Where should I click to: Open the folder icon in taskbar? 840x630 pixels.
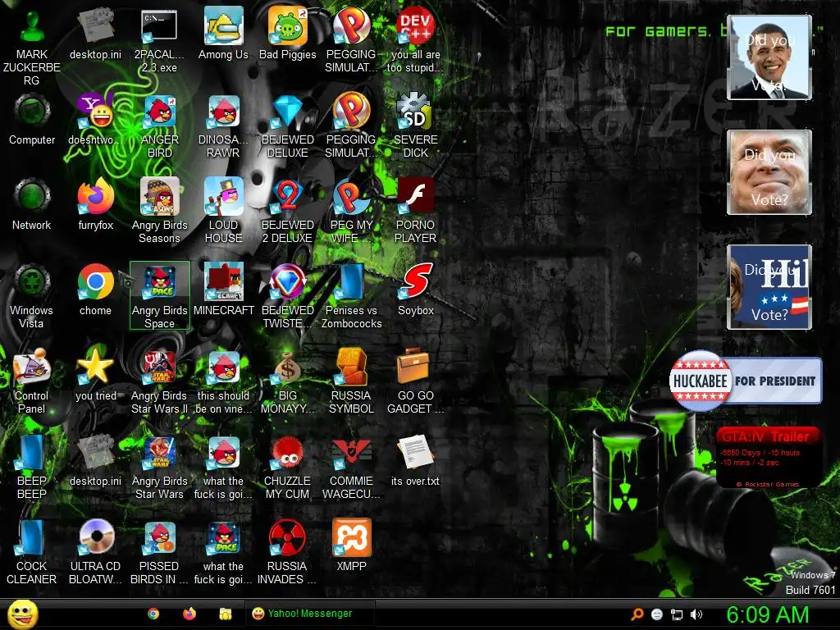pos(226,614)
